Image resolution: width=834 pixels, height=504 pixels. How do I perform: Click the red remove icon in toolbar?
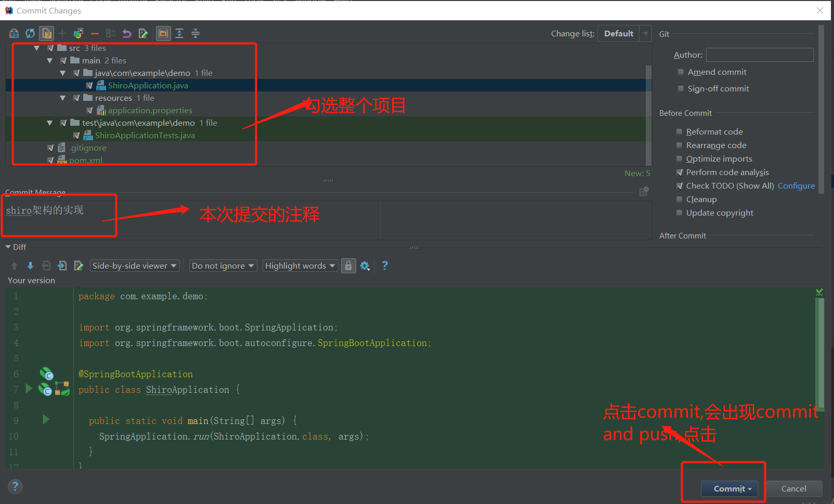coord(95,34)
